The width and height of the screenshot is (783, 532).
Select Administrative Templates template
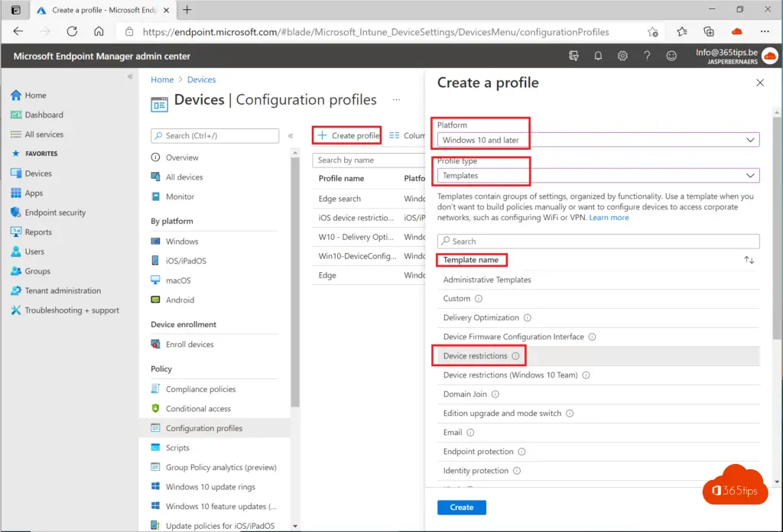(x=598, y=280)
